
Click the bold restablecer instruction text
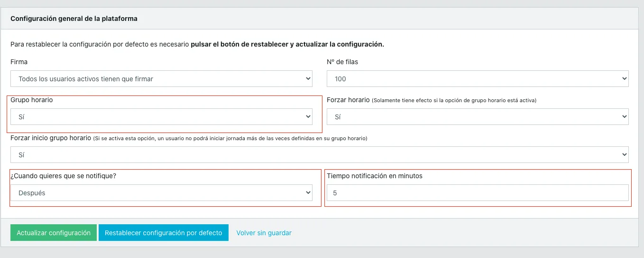pos(287,44)
